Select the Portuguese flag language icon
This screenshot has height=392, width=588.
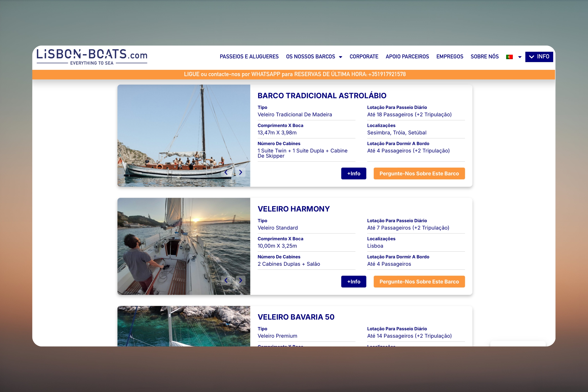coord(509,57)
